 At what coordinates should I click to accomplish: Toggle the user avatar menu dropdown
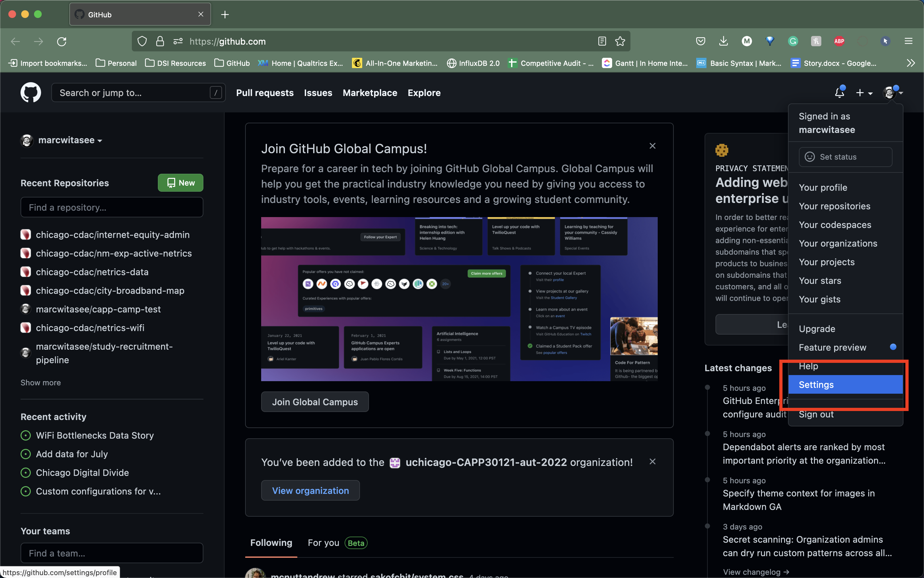click(x=893, y=92)
